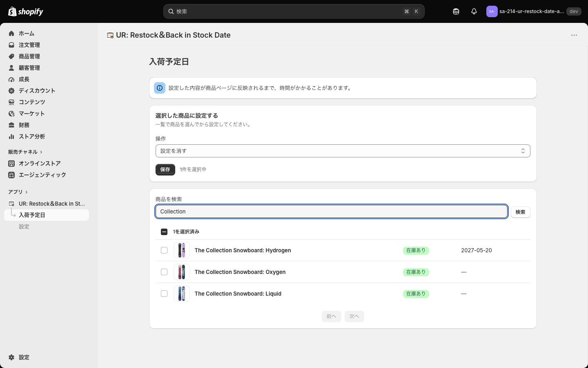The image size is (588, 368).
Task: Open the app's three-dot more menu
Action: pyautogui.click(x=574, y=35)
